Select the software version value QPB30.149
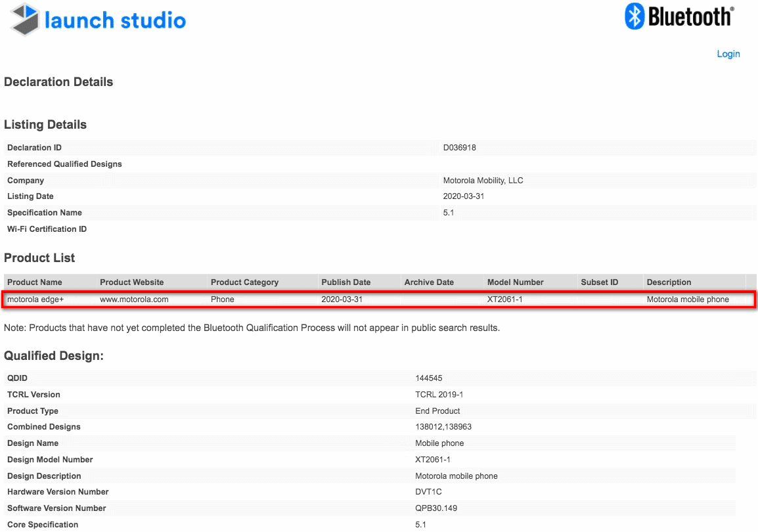This screenshot has width=758, height=532. [436, 509]
